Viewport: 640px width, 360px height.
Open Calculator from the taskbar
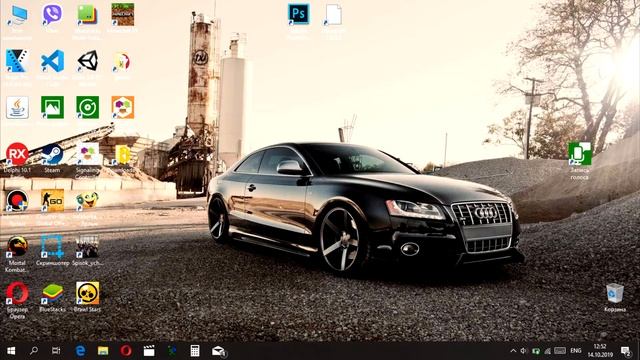click(195, 351)
